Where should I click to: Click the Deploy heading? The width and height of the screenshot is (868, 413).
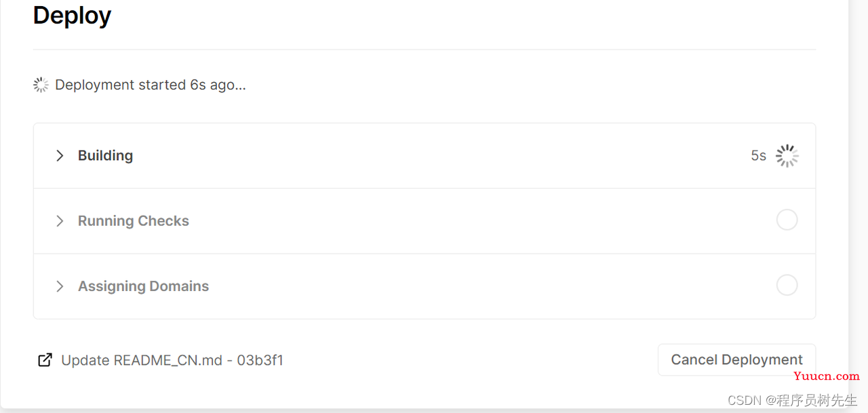[72, 15]
